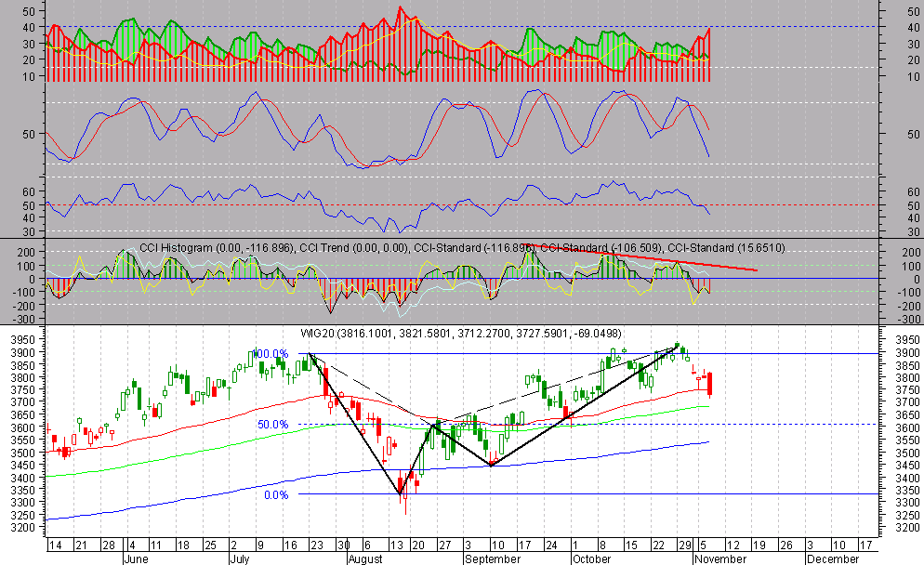Viewport: 924px width, 565px height.
Task: Select the November month label
Action: [720, 558]
